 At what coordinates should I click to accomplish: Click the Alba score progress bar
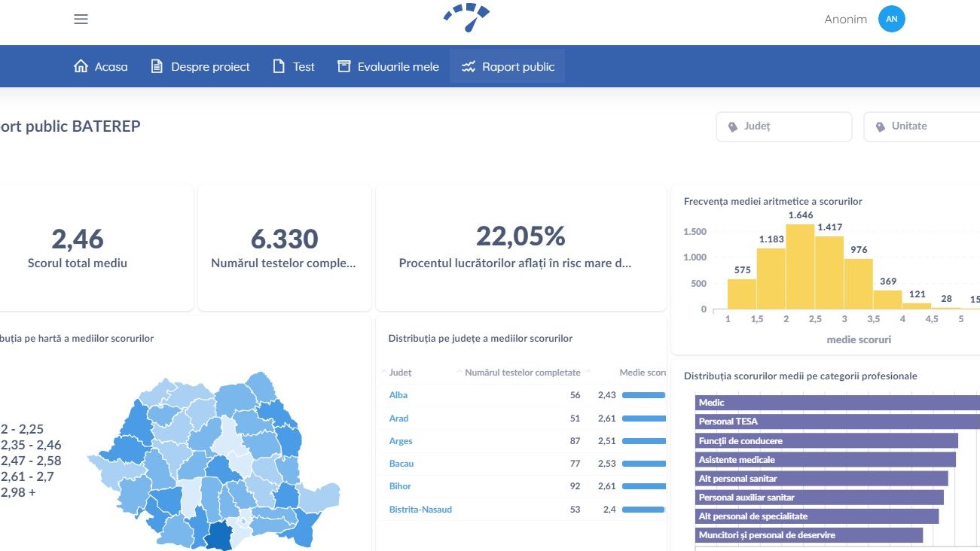tap(643, 395)
